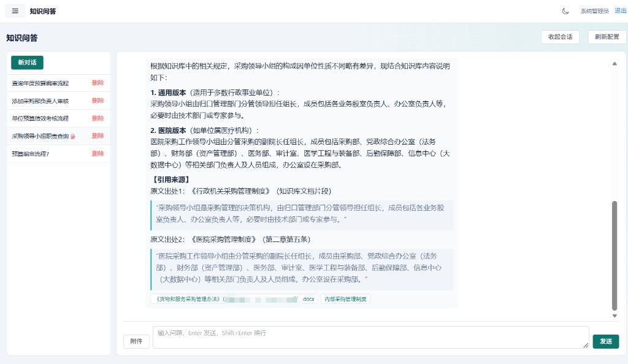Click the 收起会话 button

tap(560, 37)
